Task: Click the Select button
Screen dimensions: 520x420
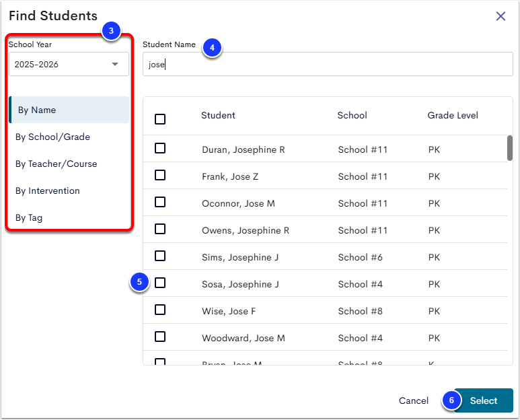Action: [484, 400]
